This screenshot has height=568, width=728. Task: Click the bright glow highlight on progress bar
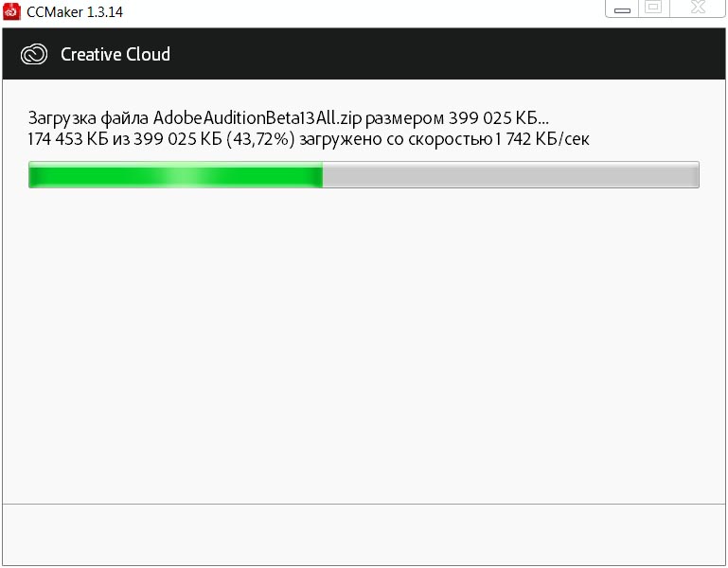pyautogui.click(x=186, y=174)
